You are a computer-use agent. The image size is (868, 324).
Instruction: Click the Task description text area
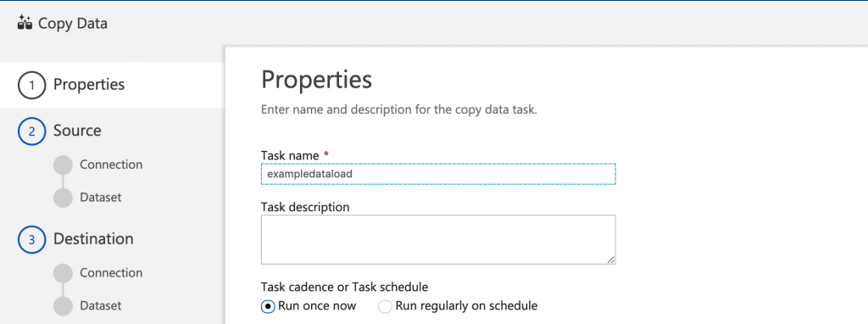coord(438,240)
